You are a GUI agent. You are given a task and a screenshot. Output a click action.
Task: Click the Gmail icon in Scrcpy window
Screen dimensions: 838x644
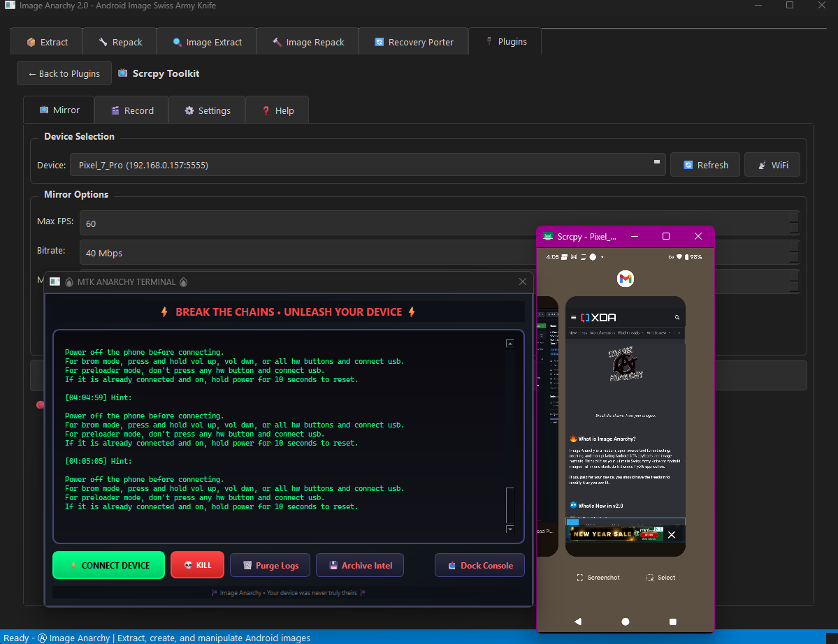click(626, 278)
